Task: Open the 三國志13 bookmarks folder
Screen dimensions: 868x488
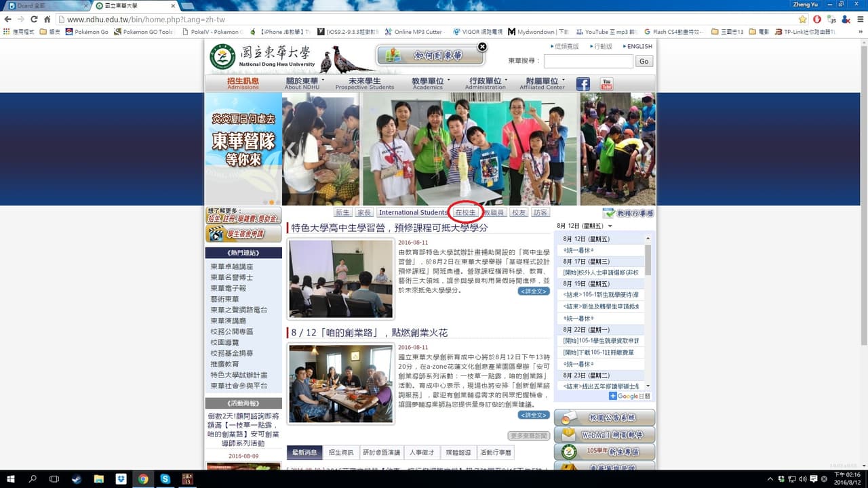Action: tap(726, 32)
